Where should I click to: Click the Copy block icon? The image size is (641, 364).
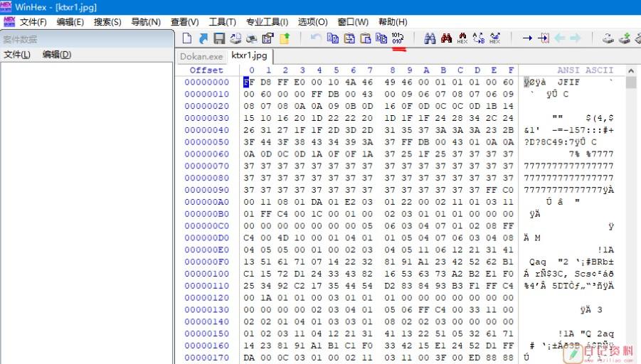click(333, 38)
